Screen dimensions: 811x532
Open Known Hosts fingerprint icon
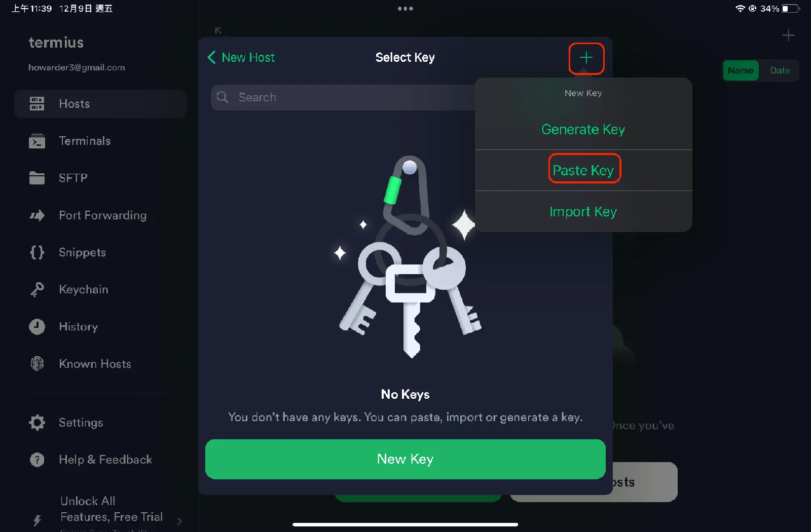[37, 364]
